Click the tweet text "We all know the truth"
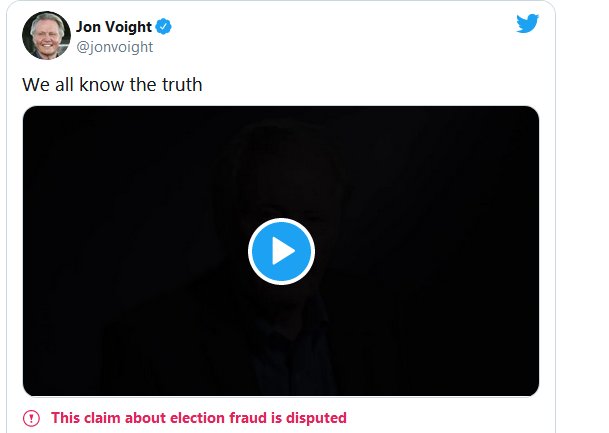This screenshot has width=609, height=433. click(112, 85)
